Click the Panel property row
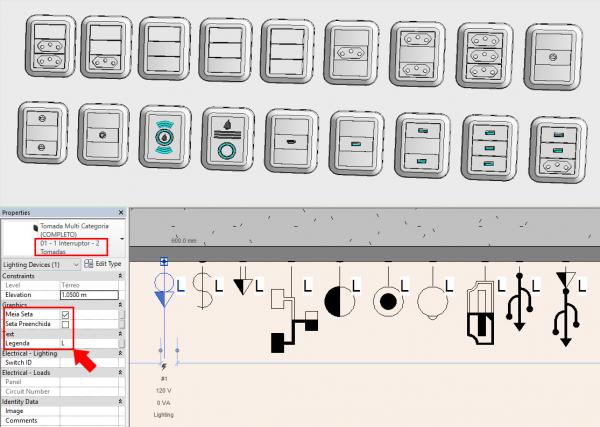The image size is (600, 427). [x=60, y=382]
